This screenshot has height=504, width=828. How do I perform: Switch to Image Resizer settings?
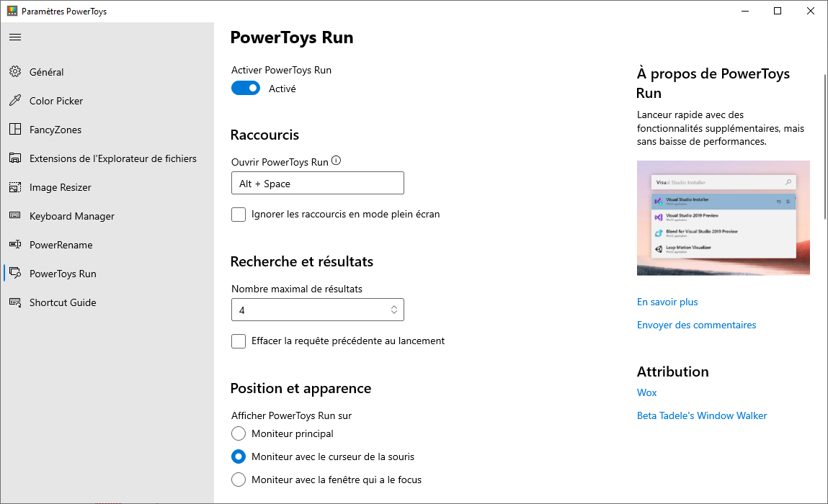(x=107, y=187)
